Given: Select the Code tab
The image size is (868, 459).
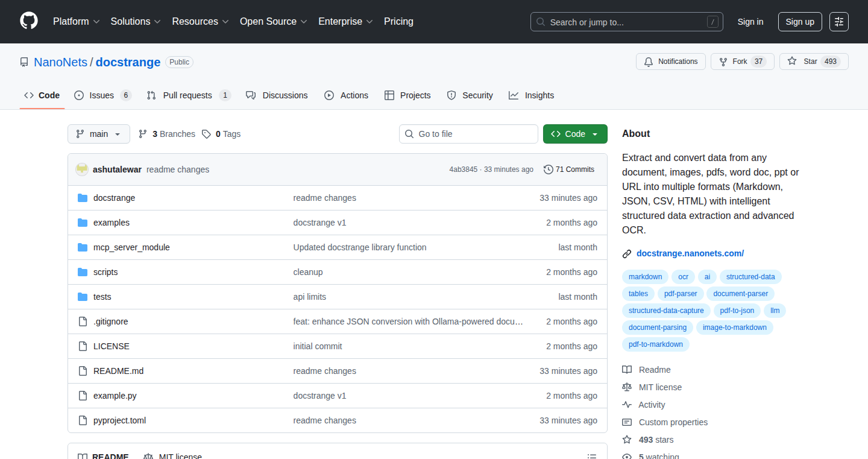Looking at the screenshot, I should (x=42, y=95).
